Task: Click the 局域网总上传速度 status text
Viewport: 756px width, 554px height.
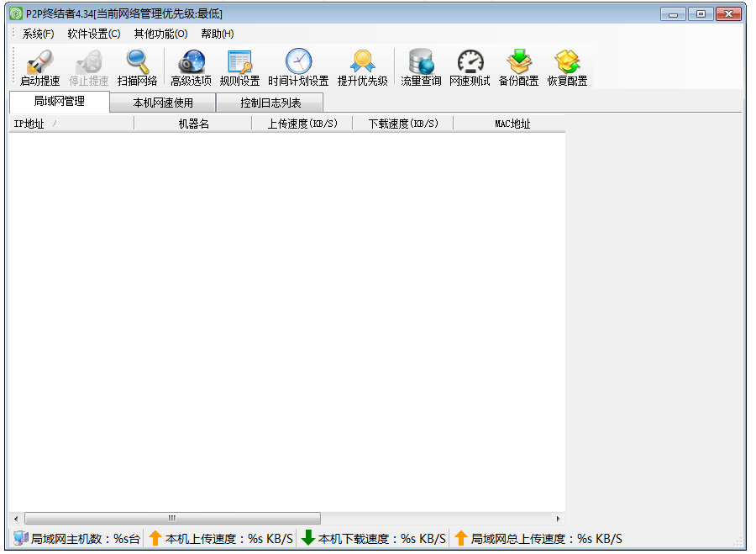Action: (x=546, y=539)
